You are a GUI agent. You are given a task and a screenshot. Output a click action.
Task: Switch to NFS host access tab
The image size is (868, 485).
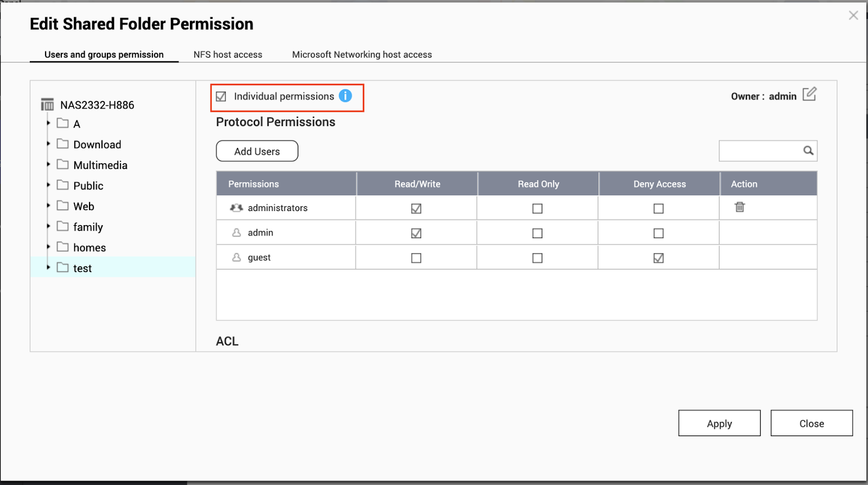point(228,54)
